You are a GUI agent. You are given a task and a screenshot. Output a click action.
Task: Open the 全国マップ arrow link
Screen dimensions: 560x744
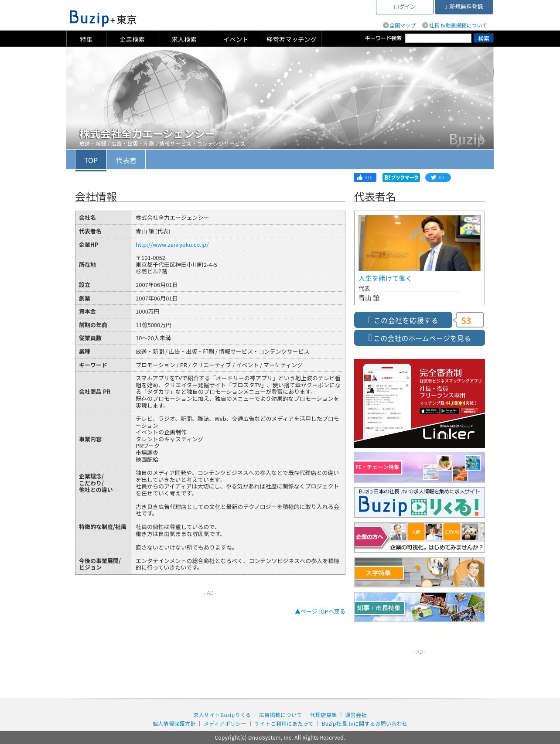pyautogui.click(x=400, y=25)
